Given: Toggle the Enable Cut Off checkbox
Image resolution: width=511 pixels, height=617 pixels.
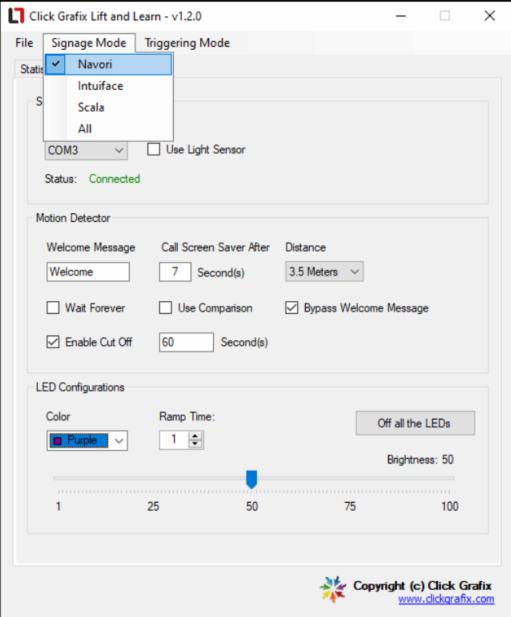Looking at the screenshot, I should coord(53,342).
